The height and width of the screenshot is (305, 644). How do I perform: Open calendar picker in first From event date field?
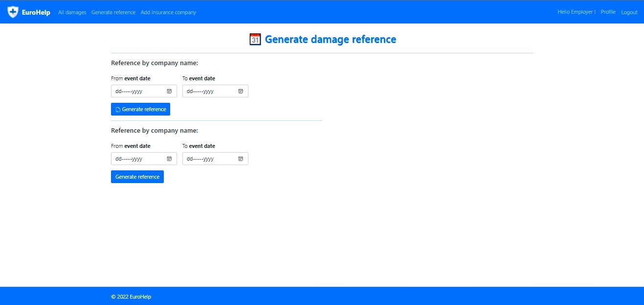(x=169, y=91)
